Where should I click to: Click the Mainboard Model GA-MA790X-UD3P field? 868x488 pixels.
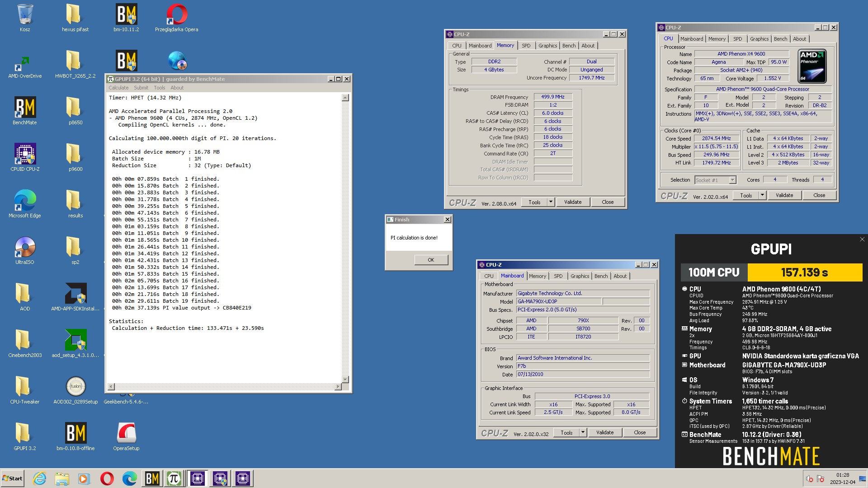559,301
